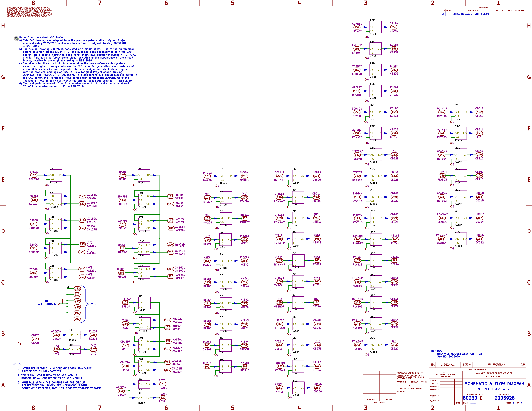532x411 pixels.
Task: Click oval pad 259 labeled CB194
Action: click(394, 27)
